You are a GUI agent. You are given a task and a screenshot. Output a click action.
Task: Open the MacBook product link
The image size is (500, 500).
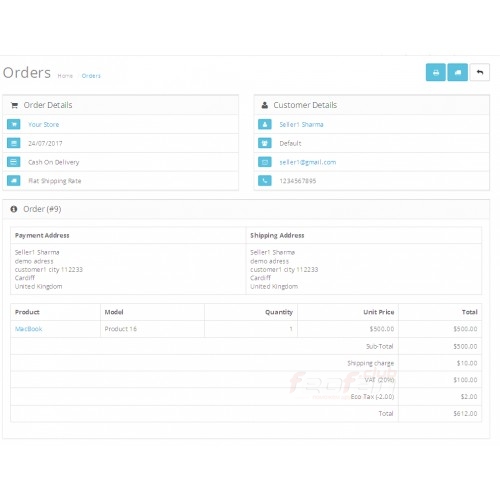(29, 329)
